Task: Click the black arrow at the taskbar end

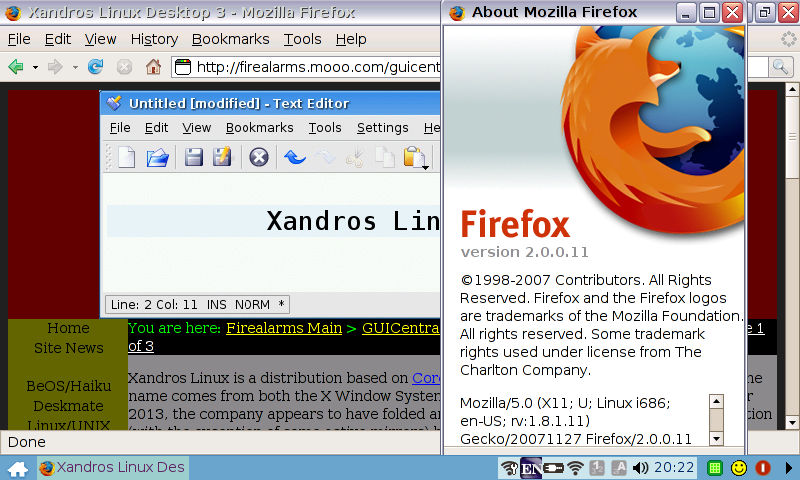Action: coord(789,468)
